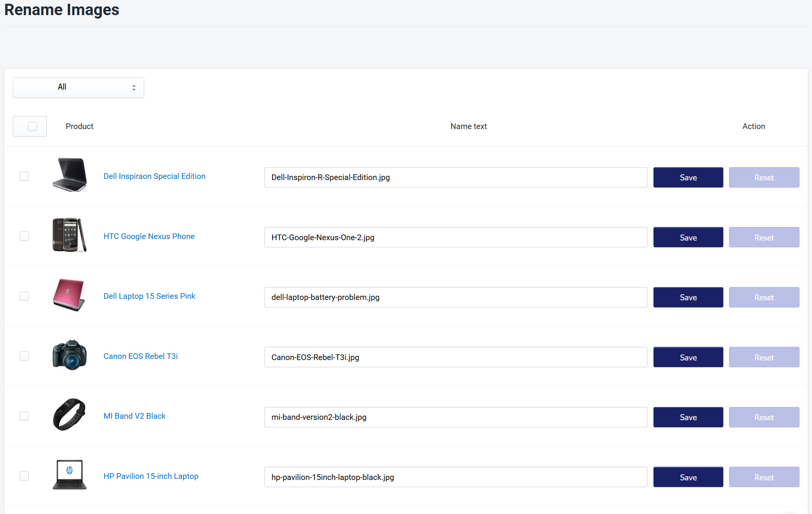This screenshot has height=514, width=812.
Task: Click the MI Band thumbnail image
Action: pyautogui.click(x=70, y=415)
